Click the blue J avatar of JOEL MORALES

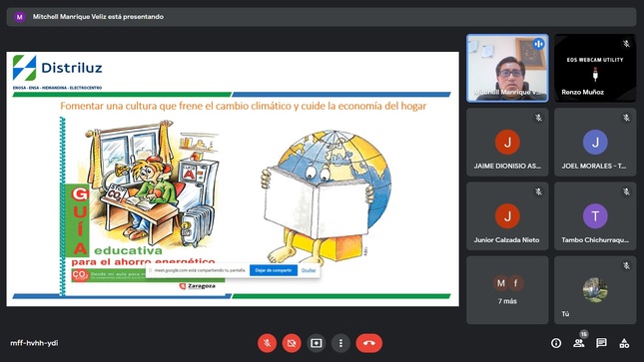[595, 142]
